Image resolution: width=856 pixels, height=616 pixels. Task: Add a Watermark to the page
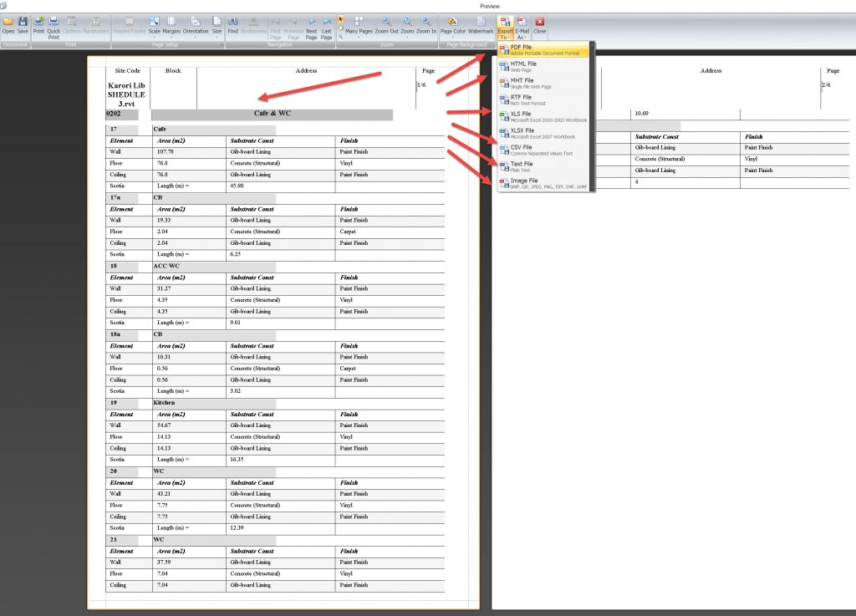[481, 25]
